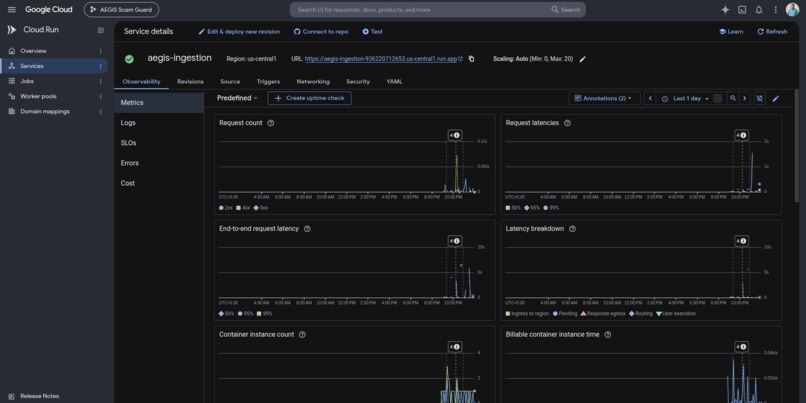
Task: Show help for Request count chart
Action: 271,123
